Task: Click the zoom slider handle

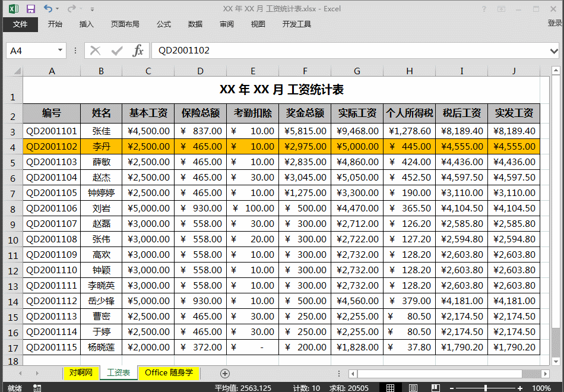Action: [486, 388]
